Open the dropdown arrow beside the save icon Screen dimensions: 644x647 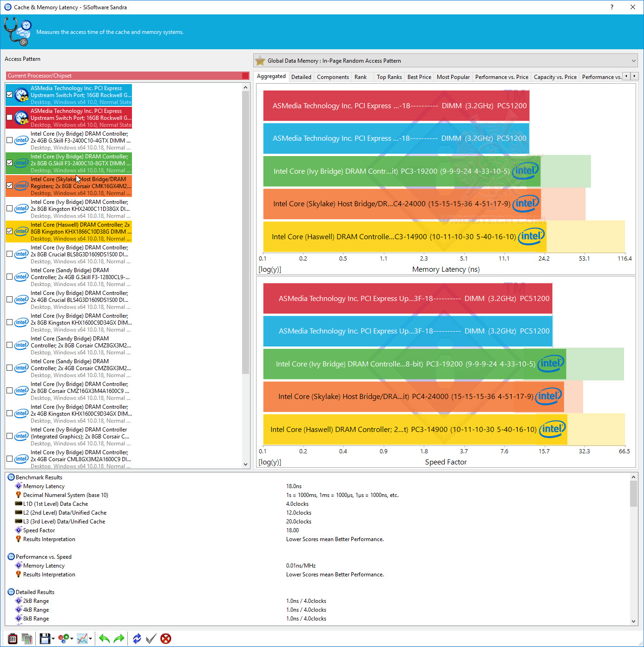click(53, 639)
